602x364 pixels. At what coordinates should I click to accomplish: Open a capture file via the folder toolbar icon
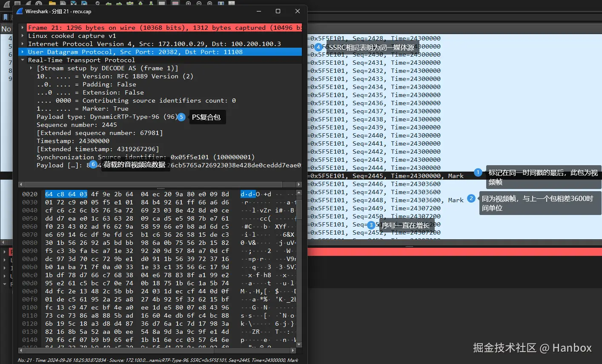point(52,3)
